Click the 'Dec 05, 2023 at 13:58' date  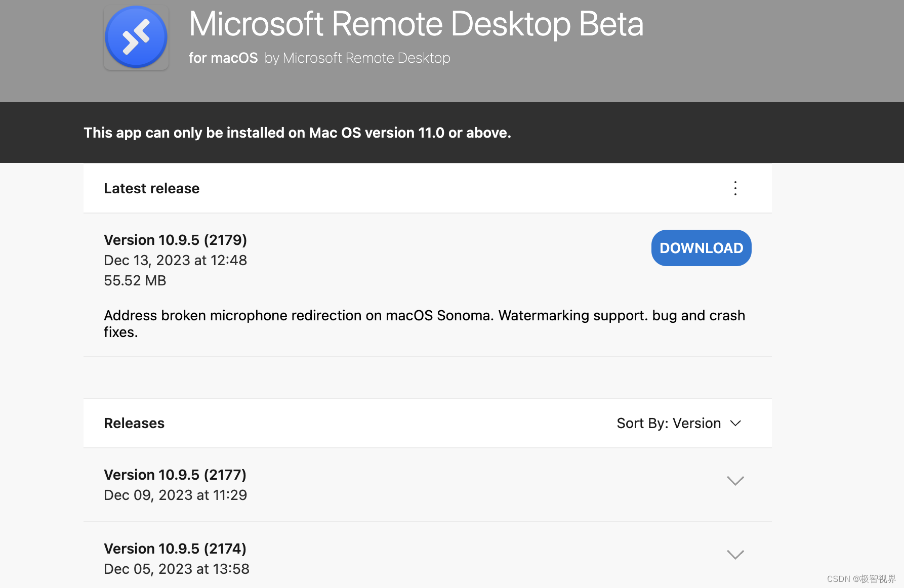click(177, 569)
